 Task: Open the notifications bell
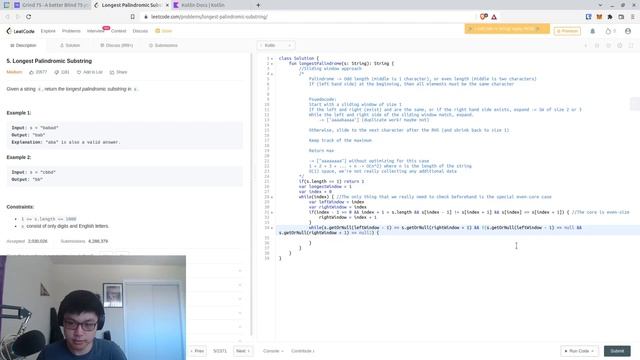point(593,31)
